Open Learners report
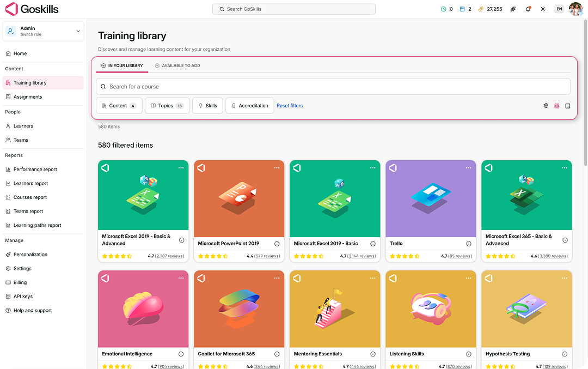Screen dimensions: 588x369 [x=43, y=183]
